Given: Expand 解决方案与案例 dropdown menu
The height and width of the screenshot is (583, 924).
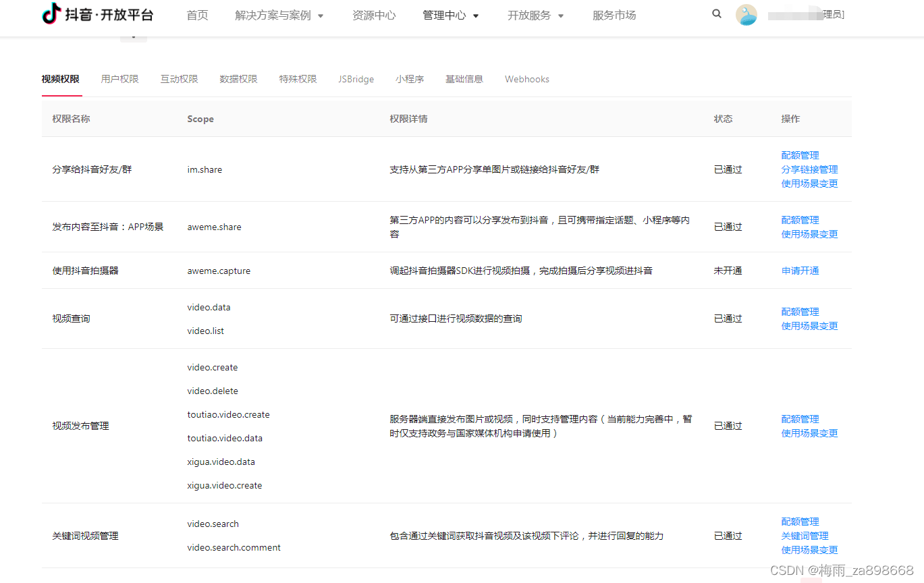Looking at the screenshot, I should 279,15.
